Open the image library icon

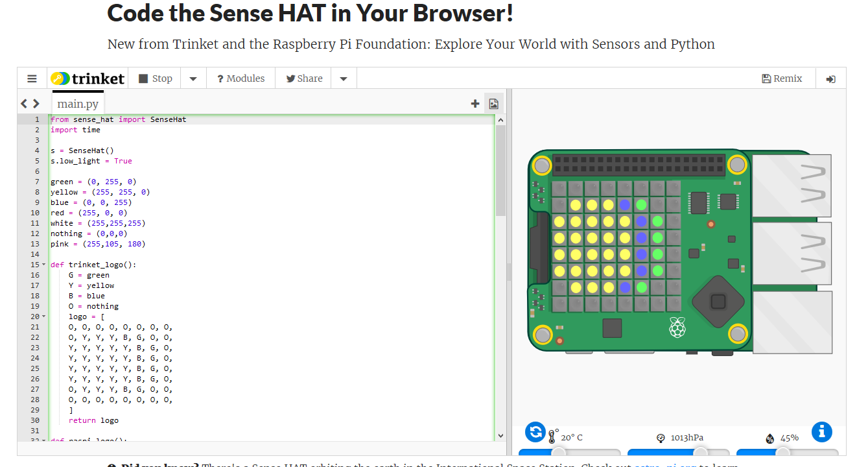point(494,103)
